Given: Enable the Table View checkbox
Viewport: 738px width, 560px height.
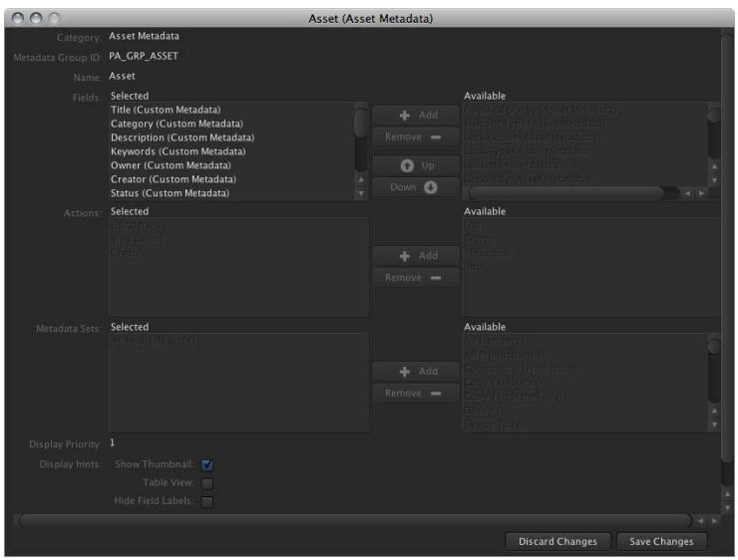Looking at the screenshot, I should tap(207, 483).
